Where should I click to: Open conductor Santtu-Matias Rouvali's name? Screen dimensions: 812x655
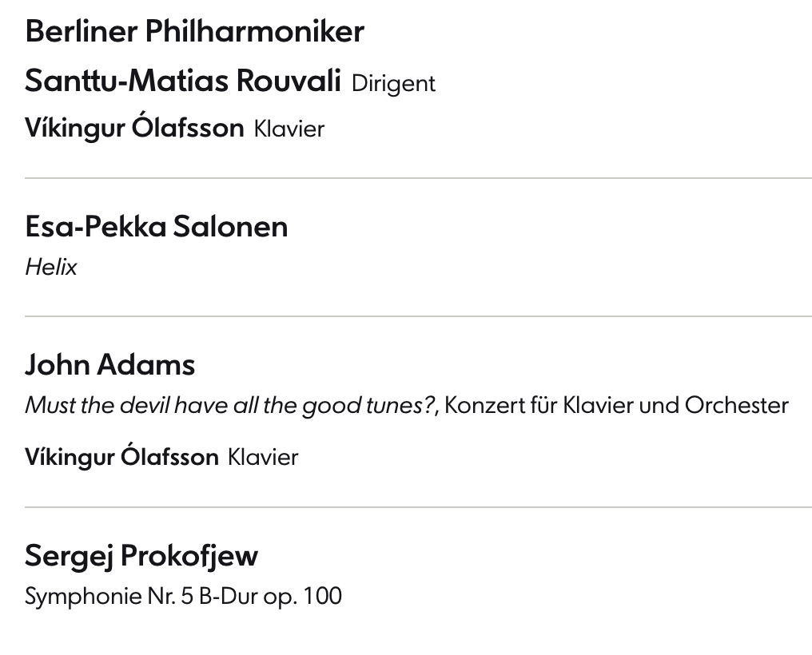pos(183,81)
